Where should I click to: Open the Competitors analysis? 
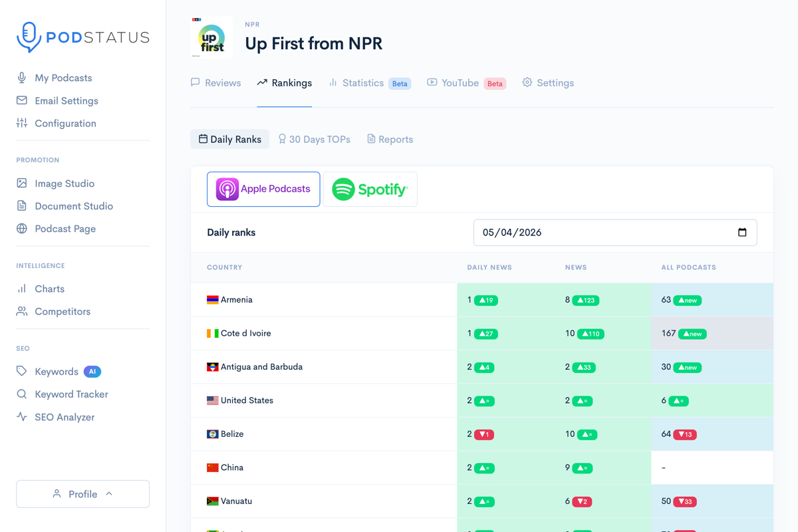click(x=63, y=311)
